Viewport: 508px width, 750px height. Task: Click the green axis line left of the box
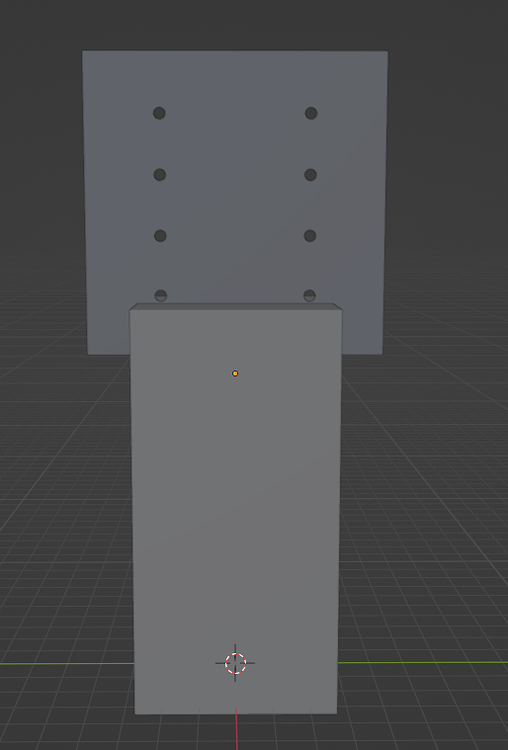(x=67, y=664)
